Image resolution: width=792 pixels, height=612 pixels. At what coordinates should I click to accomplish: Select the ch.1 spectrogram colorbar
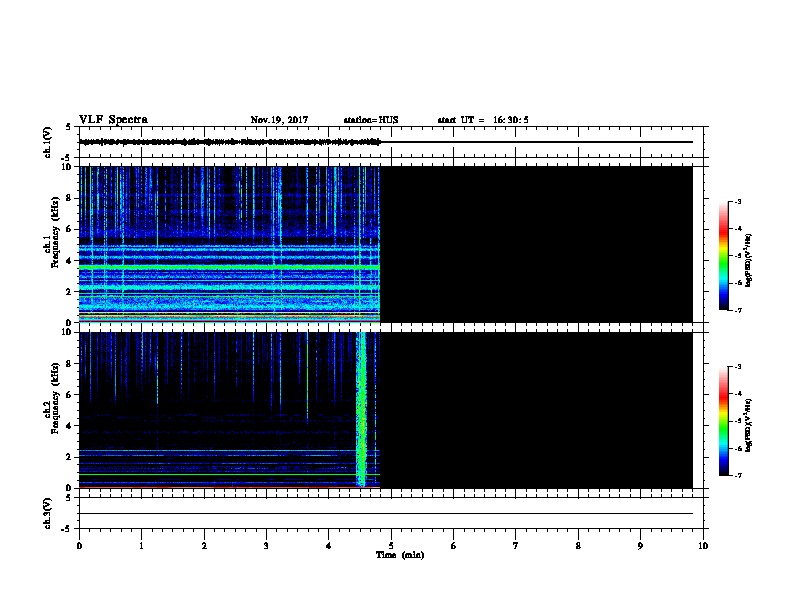click(723, 256)
